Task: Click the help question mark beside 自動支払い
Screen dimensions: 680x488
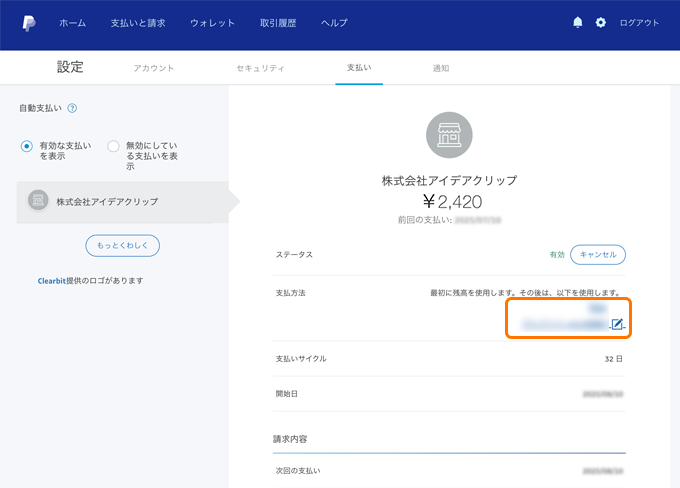Action: pos(72,108)
